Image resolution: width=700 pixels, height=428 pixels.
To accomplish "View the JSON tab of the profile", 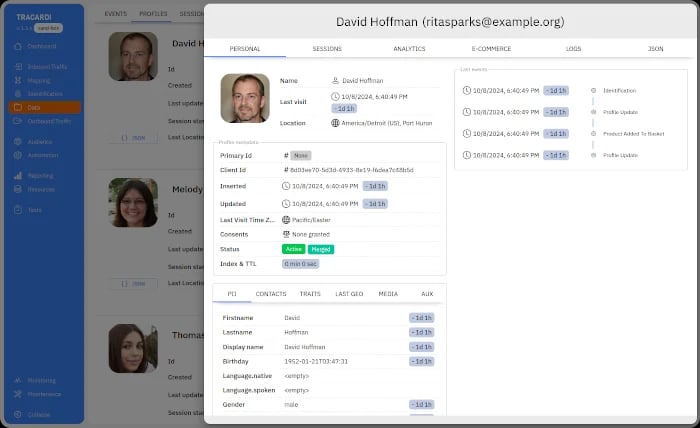I will click(655, 49).
